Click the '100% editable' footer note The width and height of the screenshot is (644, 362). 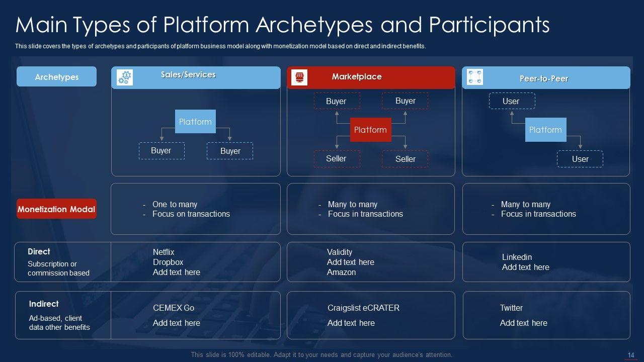point(321,354)
